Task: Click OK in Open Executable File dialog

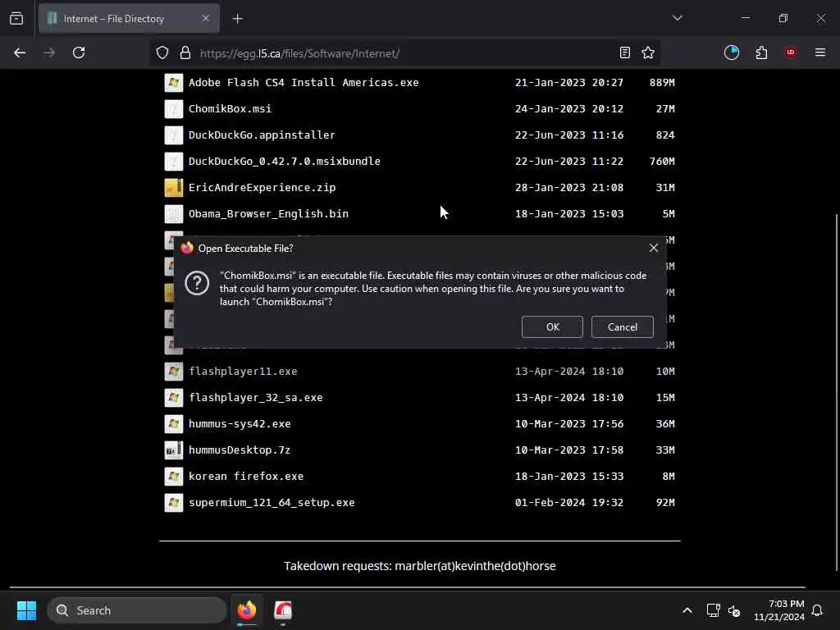Action: point(552,326)
